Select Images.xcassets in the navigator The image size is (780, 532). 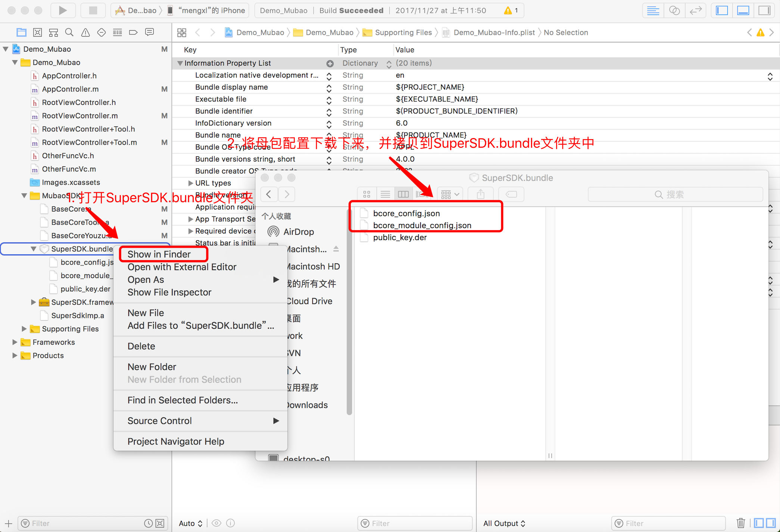click(x=71, y=182)
